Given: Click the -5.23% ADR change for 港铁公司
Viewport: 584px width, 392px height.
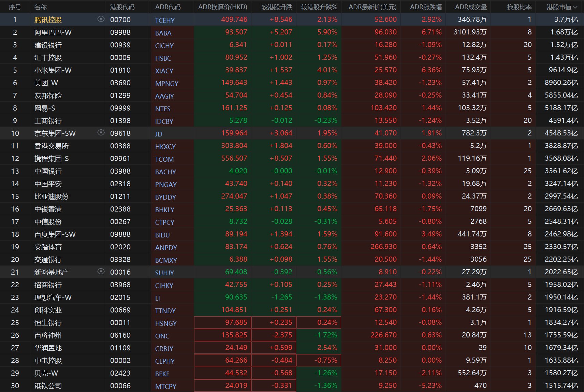Looking at the screenshot, I should click(430, 386).
